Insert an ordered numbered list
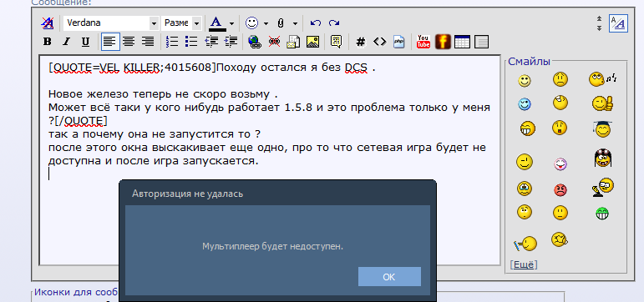 point(173,42)
